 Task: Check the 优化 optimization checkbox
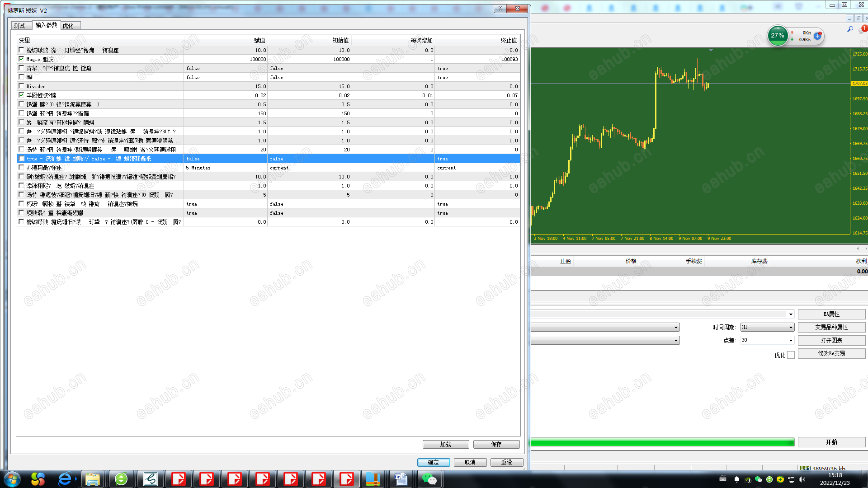[x=791, y=355]
